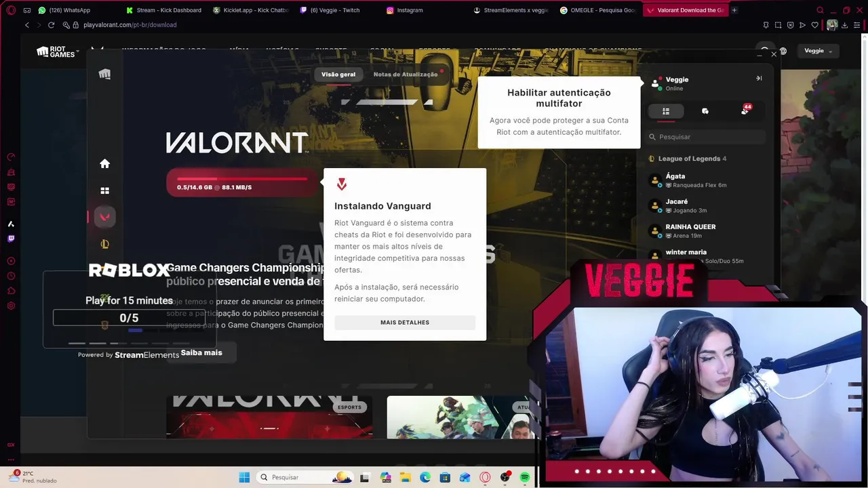This screenshot has height=488, width=868.
Task: Open the agents news card thumbnail
Action: 462,417
